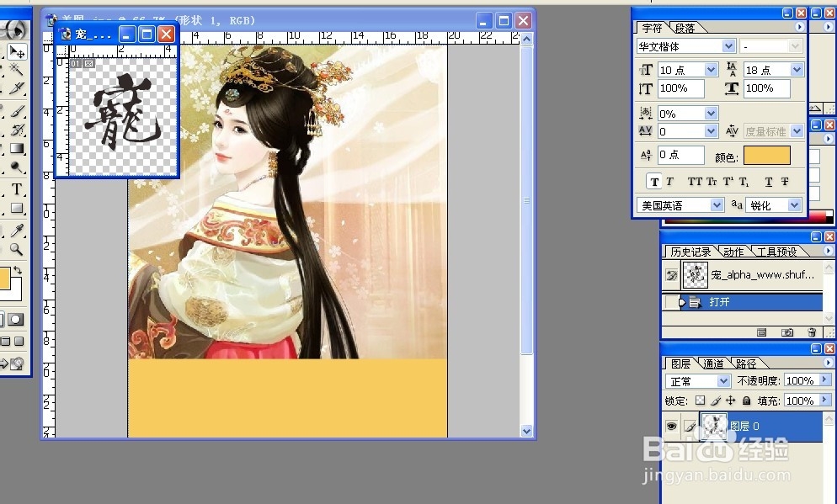Select the 打开 history state
Image resolution: width=837 pixels, height=504 pixels.
coord(742,302)
